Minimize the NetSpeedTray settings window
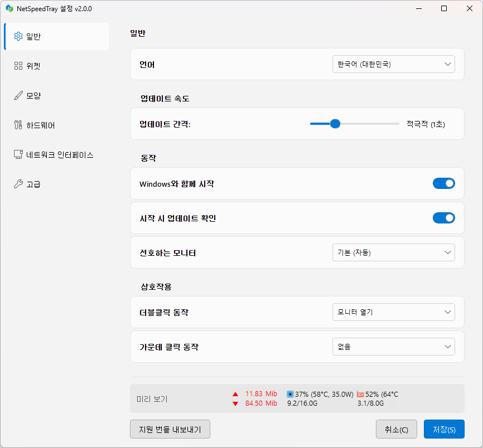Viewport: 483px width, 448px height. [x=419, y=8]
